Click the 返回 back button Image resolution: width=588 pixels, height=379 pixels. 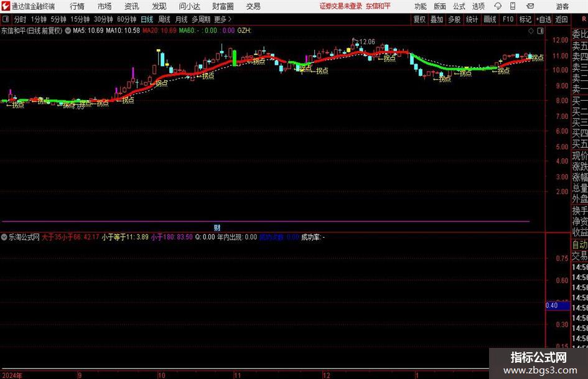coord(561,19)
